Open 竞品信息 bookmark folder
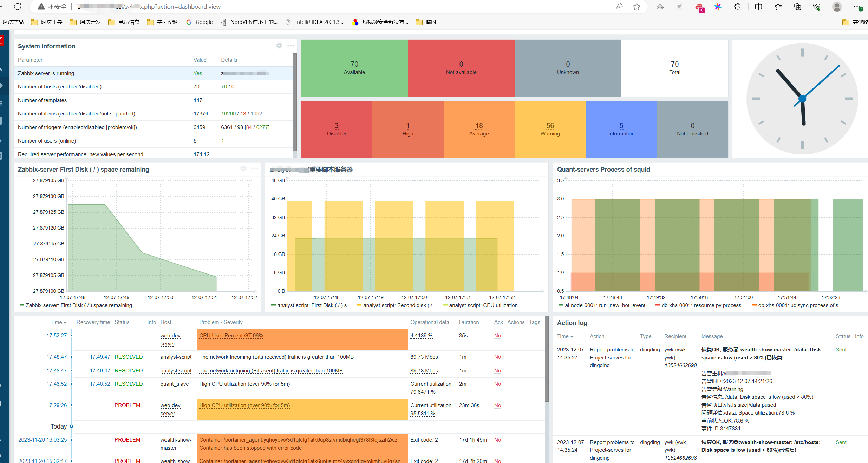 click(x=124, y=22)
